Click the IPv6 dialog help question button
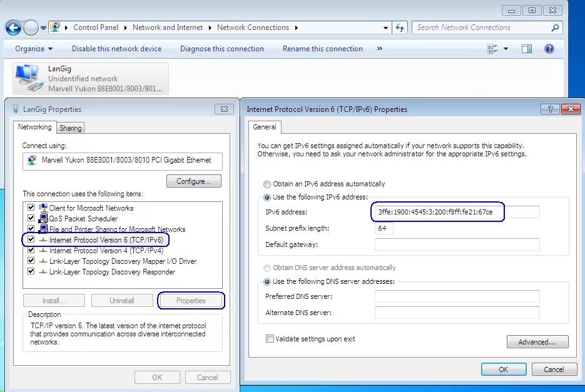This screenshot has width=585, height=392. click(x=550, y=109)
